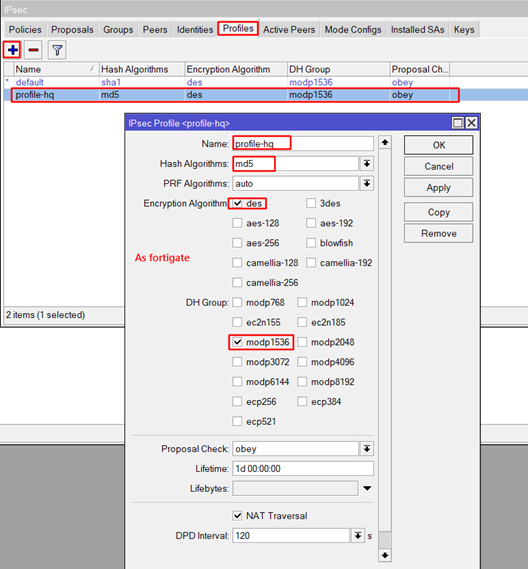Open Mode Configs tab
This screenshot has height=569, width=528.
tap(353, 29)
